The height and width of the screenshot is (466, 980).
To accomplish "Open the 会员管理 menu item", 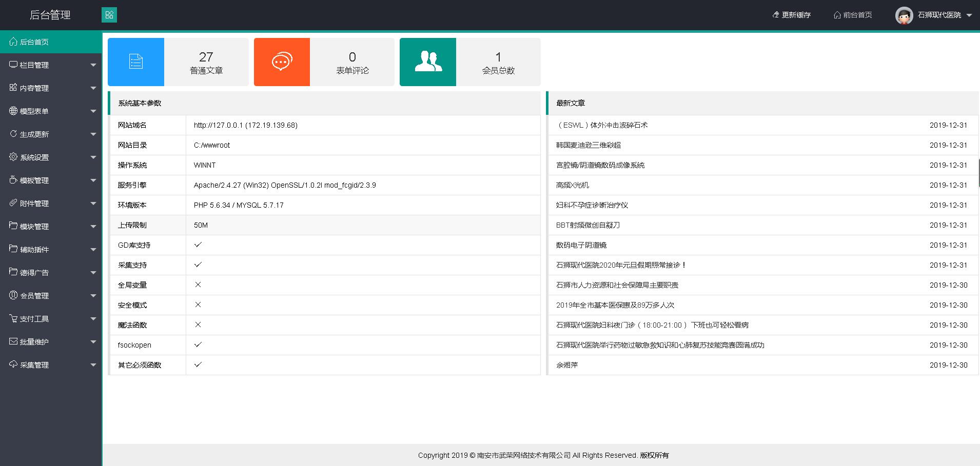I will 34,296.
